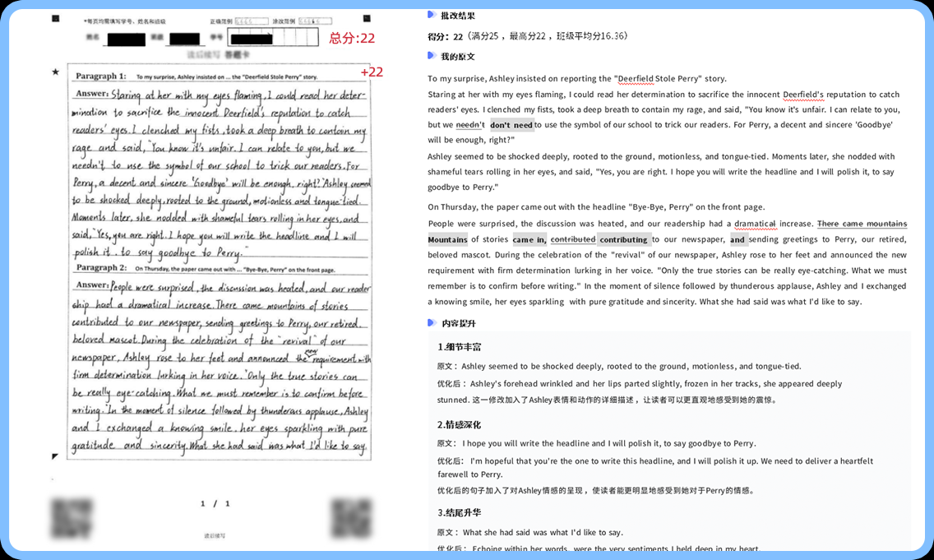The height and width of the screenshot is (560, 934).
Task: Click the 得分: 22 score summary line
Action: (x=527, y=36)
